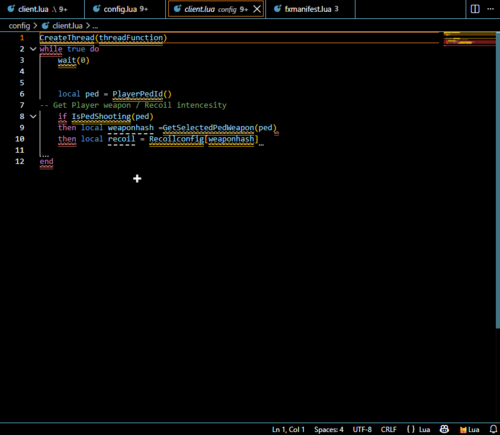The width and height of the screenshot is (500, 435).
Task: Click the Lua server status with cat icon
Action: [470, 430]
